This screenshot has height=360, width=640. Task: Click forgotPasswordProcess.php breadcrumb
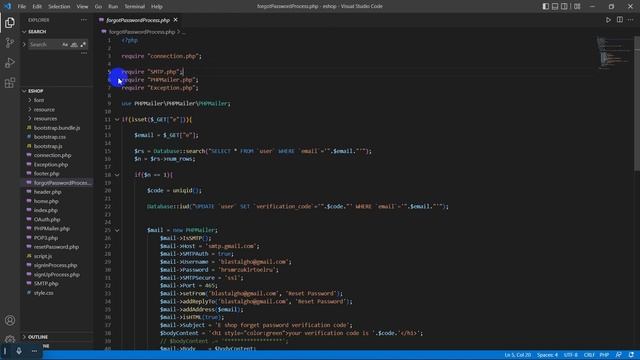click(x=142, y=32)
